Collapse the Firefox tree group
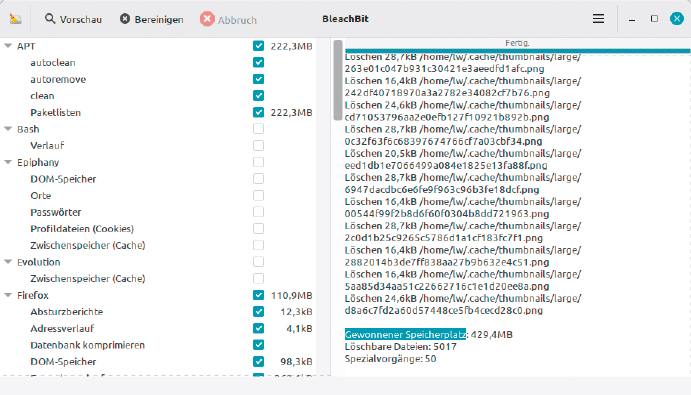 pyautogui.click(x=8, y=295)
